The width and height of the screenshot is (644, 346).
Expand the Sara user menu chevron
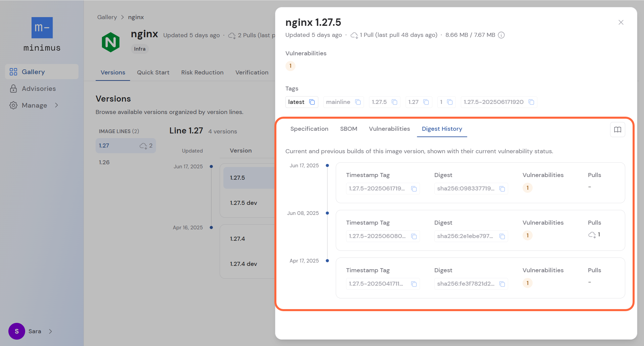[x=50, y=331]
